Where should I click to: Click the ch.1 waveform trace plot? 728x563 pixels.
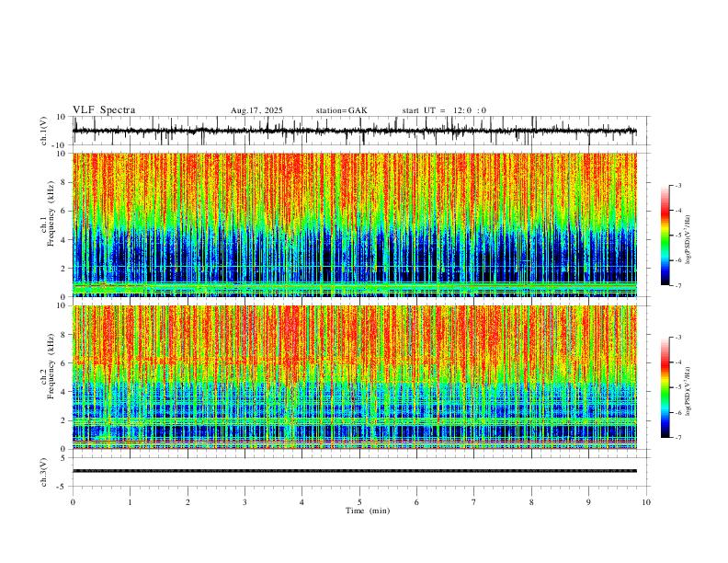pos(355,131)
